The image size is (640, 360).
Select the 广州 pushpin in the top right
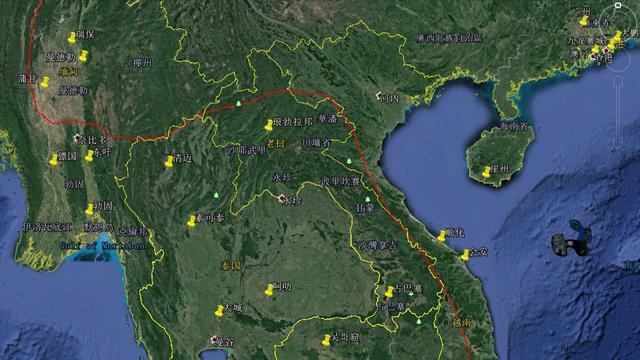(584, 21)
